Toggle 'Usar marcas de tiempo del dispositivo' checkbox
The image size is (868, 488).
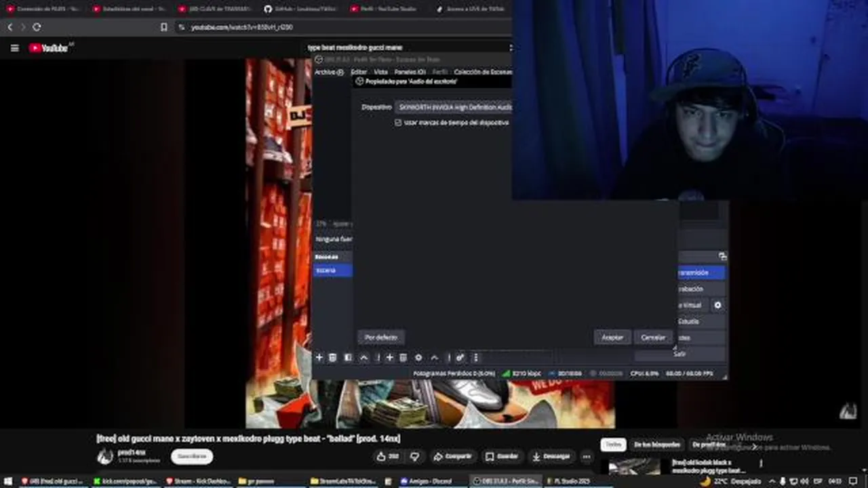(398, 123)
